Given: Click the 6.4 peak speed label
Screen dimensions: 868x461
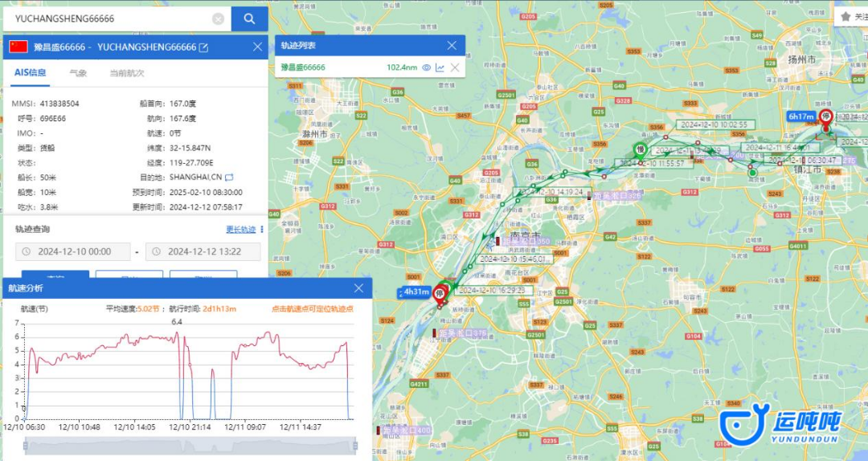Looking at the screenshot, I should click(x=177, y=322).
